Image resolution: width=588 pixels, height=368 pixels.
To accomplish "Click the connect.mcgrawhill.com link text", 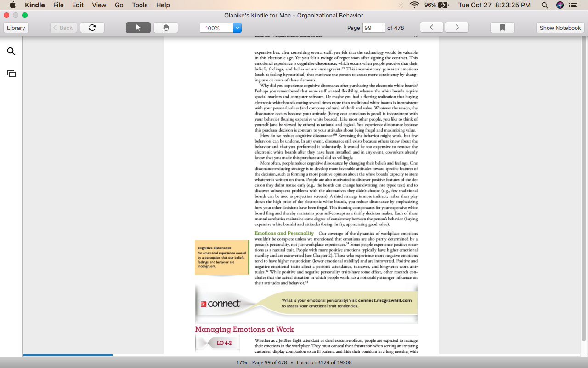I will (385, 300).
